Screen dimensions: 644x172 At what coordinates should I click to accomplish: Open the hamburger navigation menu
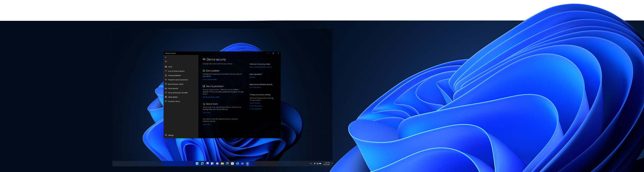(x=166, y=61)
